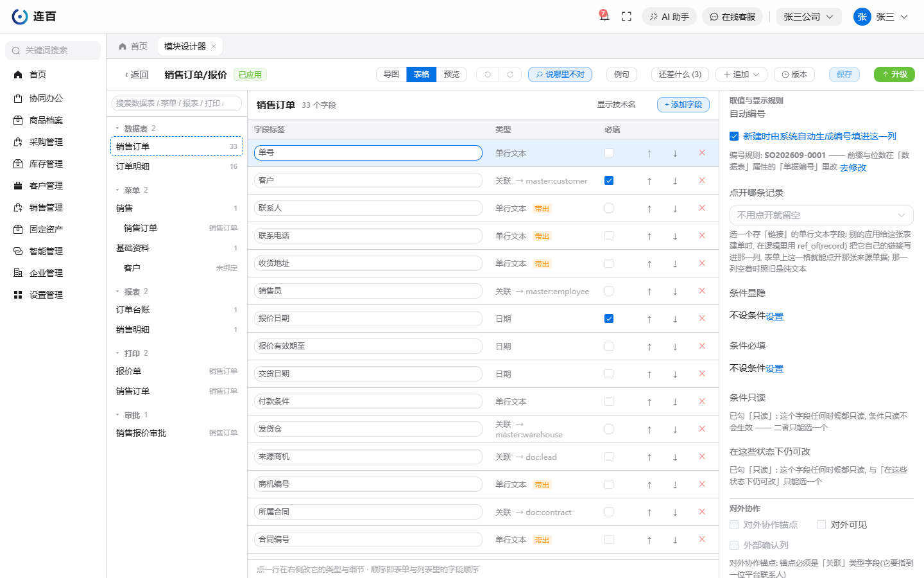Click 说哪里不对 button
Image resolution: width=924 pixels, height=578 pixels.
pyautogui.click(x=560, y=74)
